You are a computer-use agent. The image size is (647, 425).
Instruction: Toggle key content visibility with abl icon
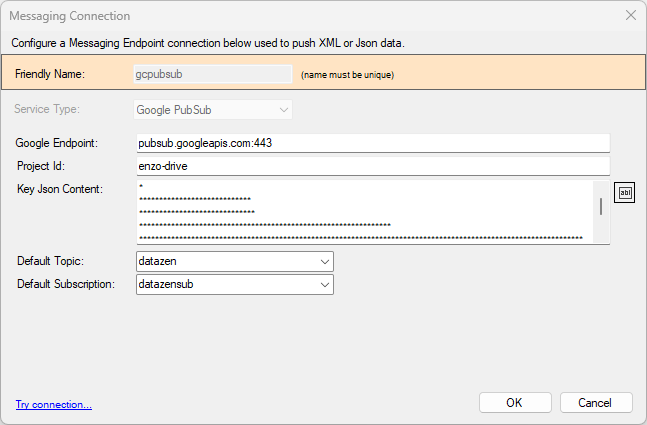tap(624, 192)
